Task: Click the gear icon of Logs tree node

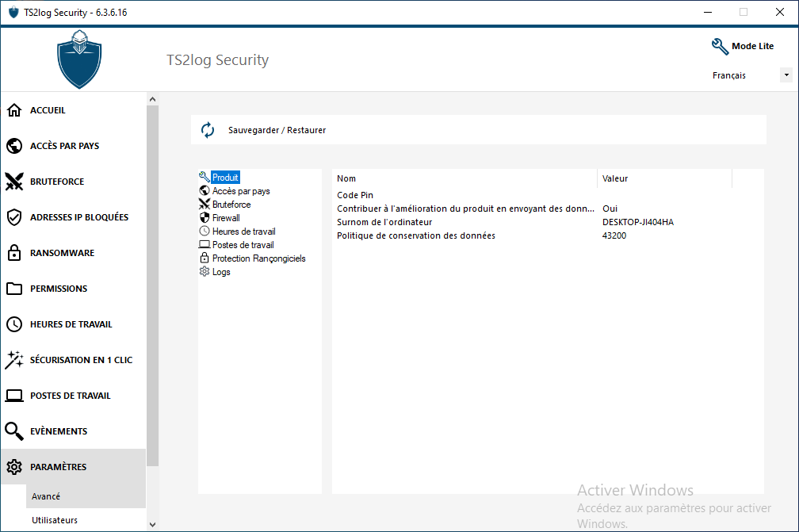Action: pyautogui.click(x=205, y=272)
